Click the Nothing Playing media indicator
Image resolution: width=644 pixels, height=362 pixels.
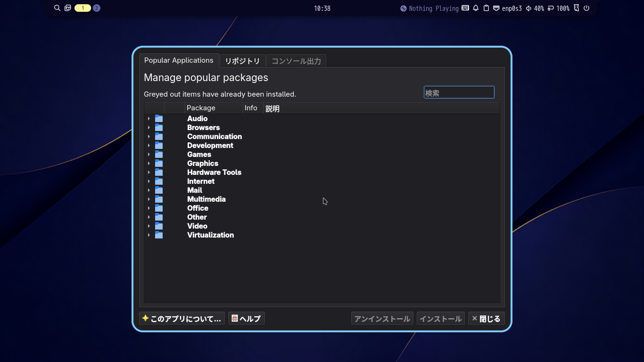(x=429, y=8)
